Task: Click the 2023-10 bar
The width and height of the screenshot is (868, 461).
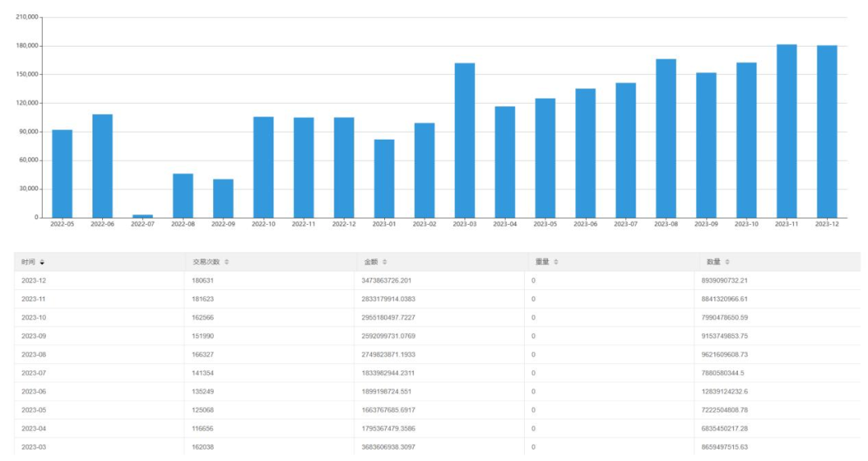Action: tap(747, 140)
